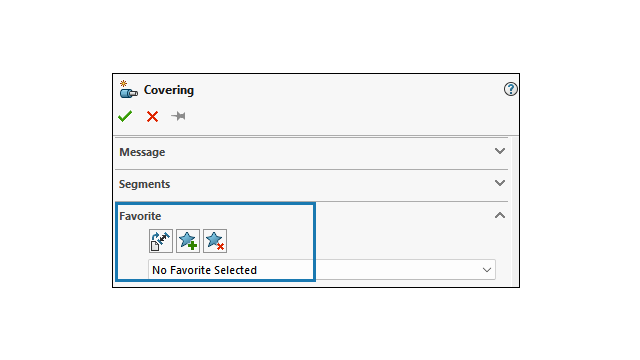The height and width of the screenshot is (360, 640).
Task: Open help with the question mark icon
Action: pyautogui.click(x=510, y=89)
